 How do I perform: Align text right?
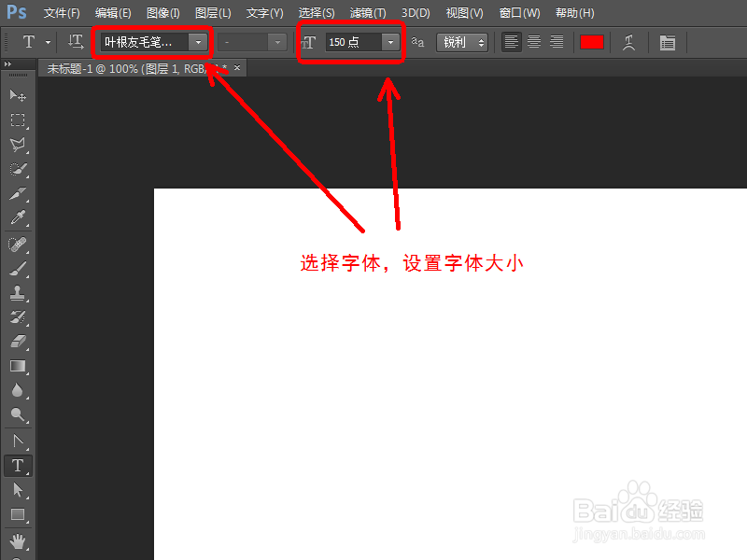click(557, 42)
